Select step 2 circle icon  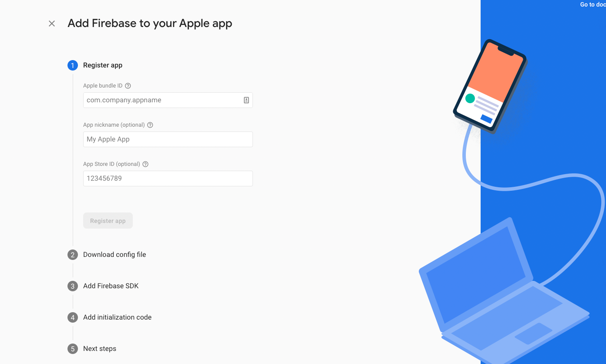coord(73,255)
